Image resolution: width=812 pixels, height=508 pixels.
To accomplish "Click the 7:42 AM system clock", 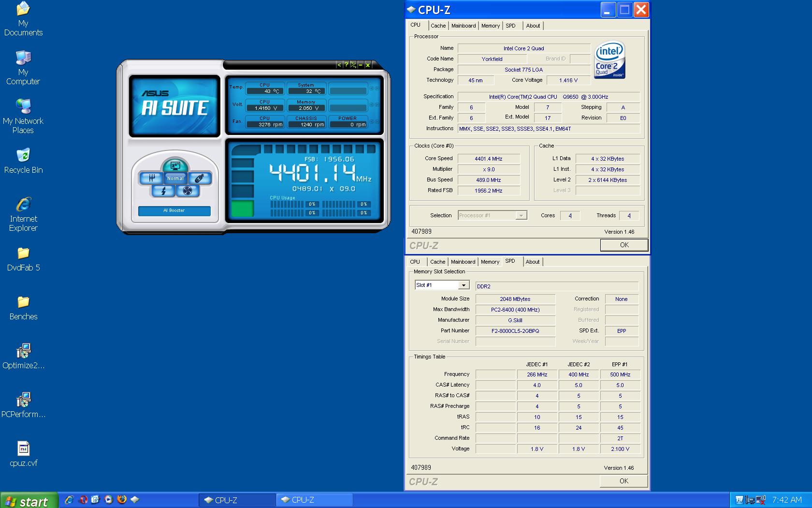I will pyautogui.click(x=787, y=500).
